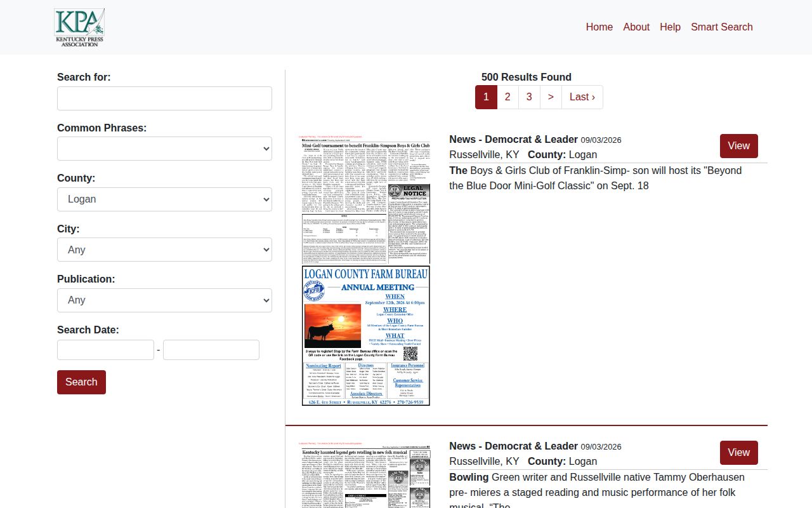The height and width of the screenshot is (508, 812).
Task: Click the second News - Democrat & Leader title
Action: click(x=513, y=446)
